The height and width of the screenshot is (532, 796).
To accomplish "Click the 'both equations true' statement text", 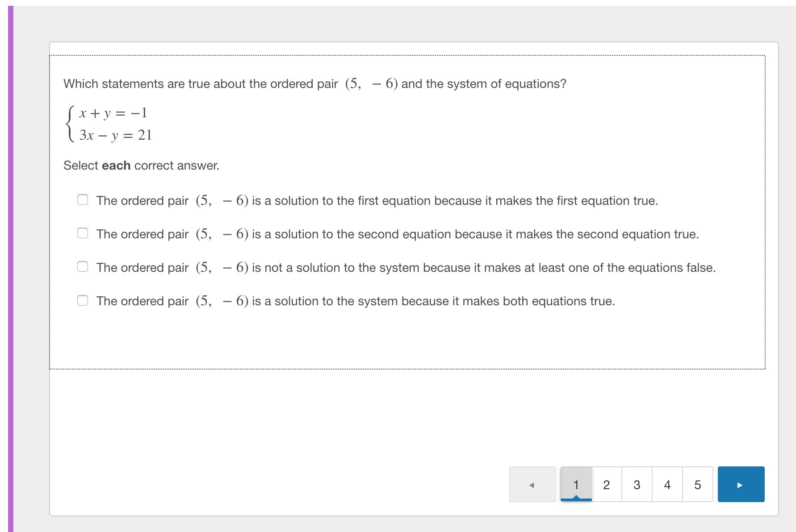I will coord(356,301).
